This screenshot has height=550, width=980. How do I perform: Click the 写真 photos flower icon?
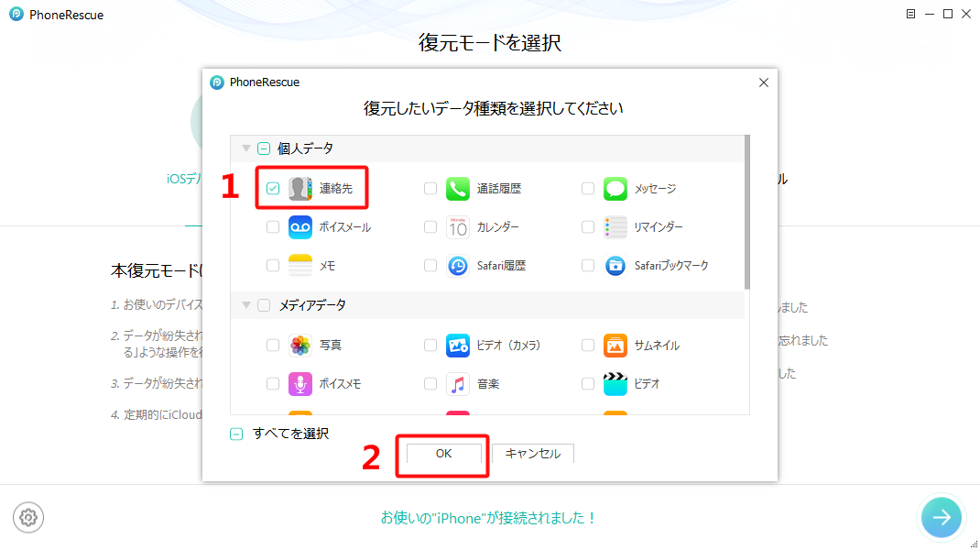coord(300,345)
